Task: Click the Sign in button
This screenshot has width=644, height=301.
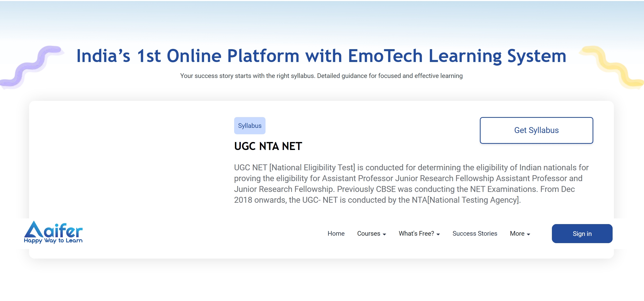Action: click(582, 234)
